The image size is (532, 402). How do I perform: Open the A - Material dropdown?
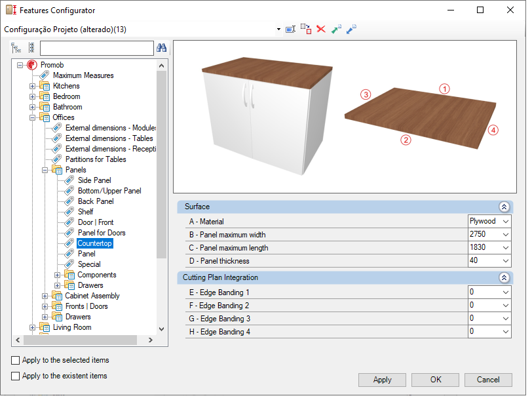click(506, 222)
